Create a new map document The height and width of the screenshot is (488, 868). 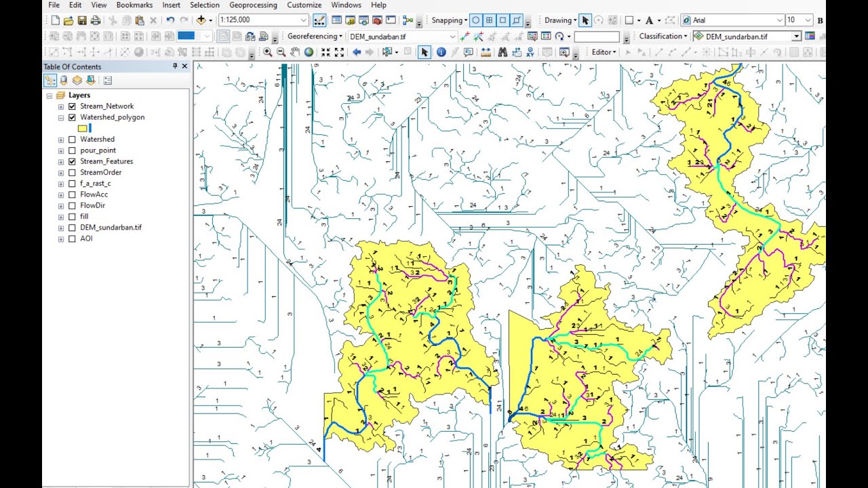coord(55,20)
